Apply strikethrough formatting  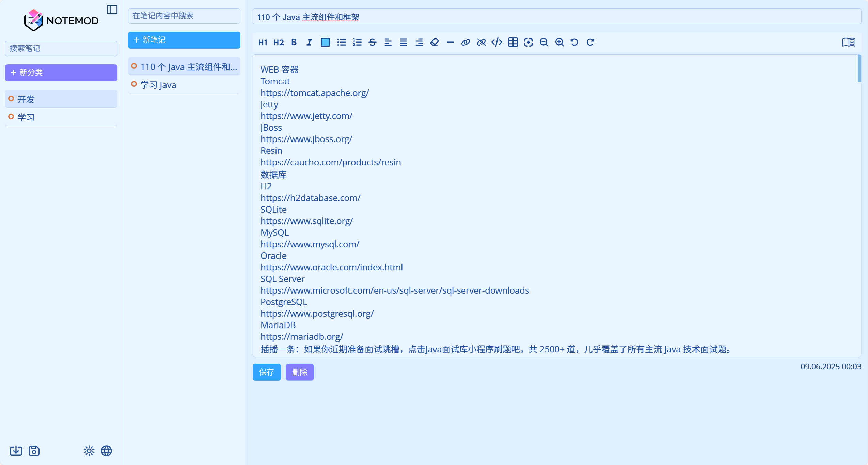tap(373, 42)
